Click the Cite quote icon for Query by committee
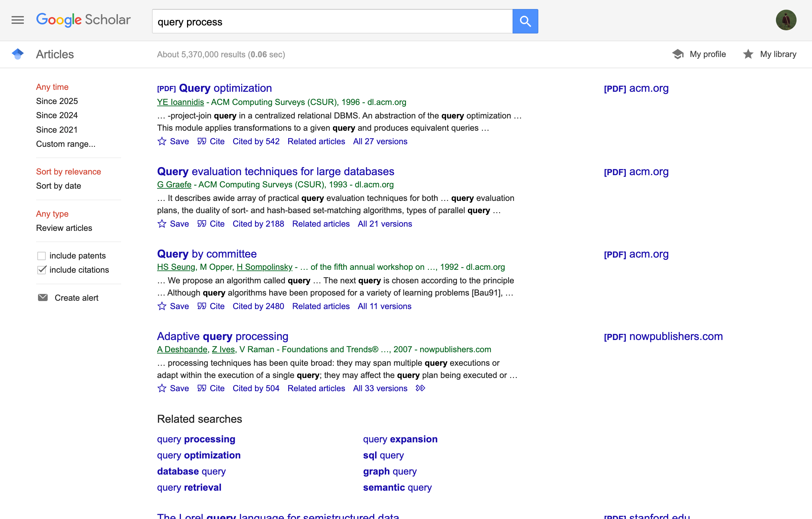The height and width of the screenshot is (519, 812). (202, 306)
